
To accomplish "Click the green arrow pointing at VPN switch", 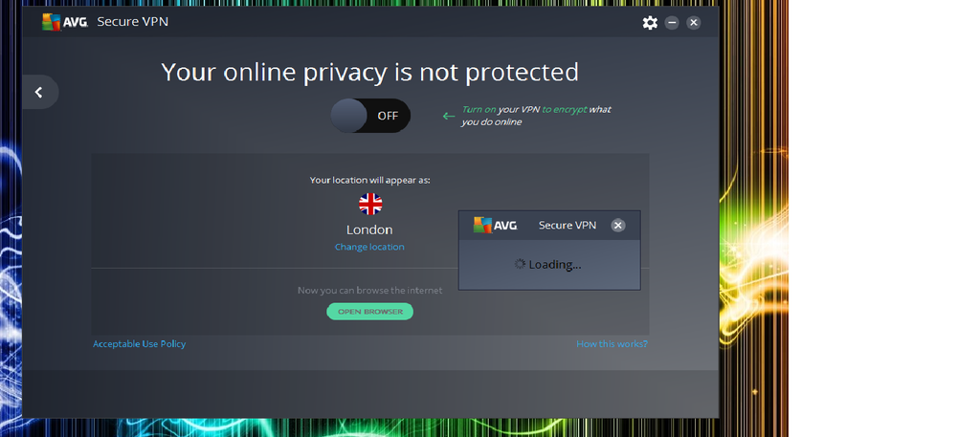I will [448, 116].
